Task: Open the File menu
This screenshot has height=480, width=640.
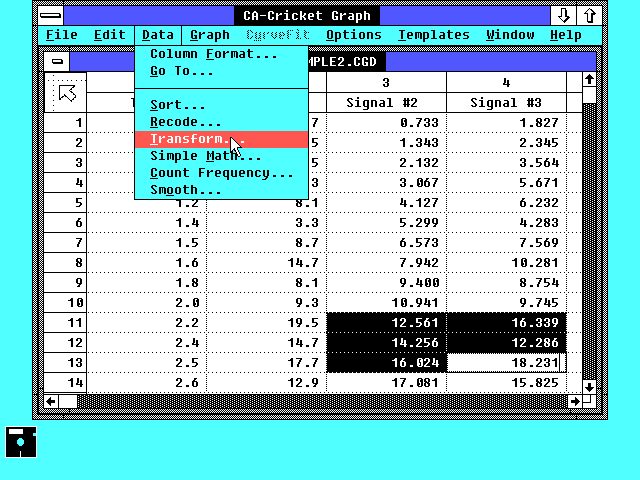Action: [61, 35]
